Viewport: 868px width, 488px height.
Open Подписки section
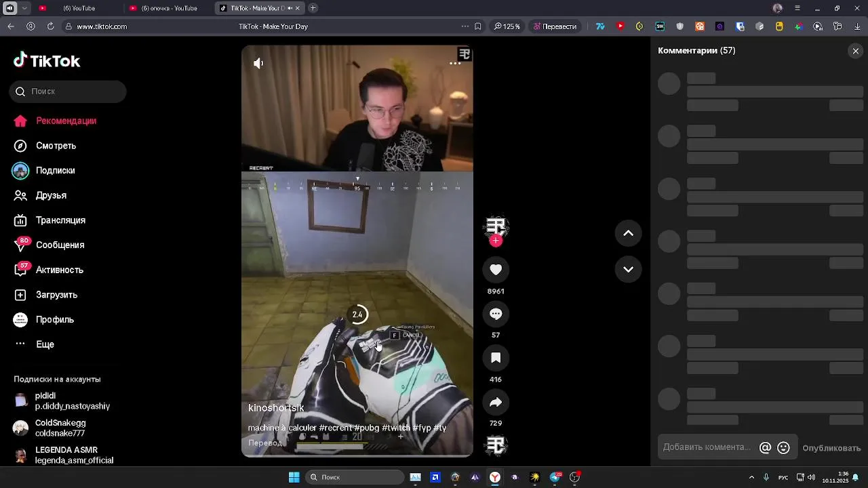click(x=44, y=171)
